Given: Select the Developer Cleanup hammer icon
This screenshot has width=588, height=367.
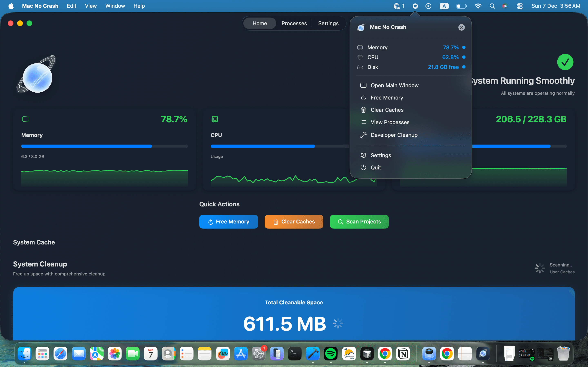Looking at the screenshot, I should pyautogui.click(x=363, y=135).
